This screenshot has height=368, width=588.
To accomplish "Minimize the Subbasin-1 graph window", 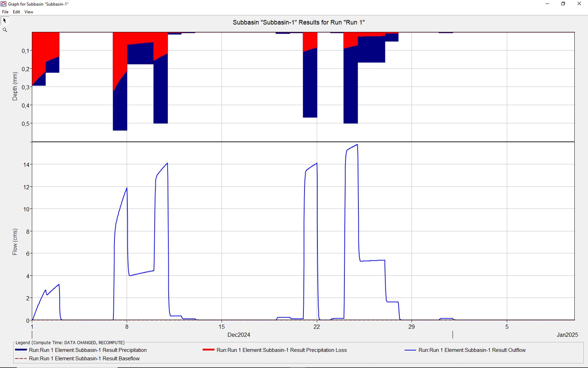I will (x=547, y=4).
